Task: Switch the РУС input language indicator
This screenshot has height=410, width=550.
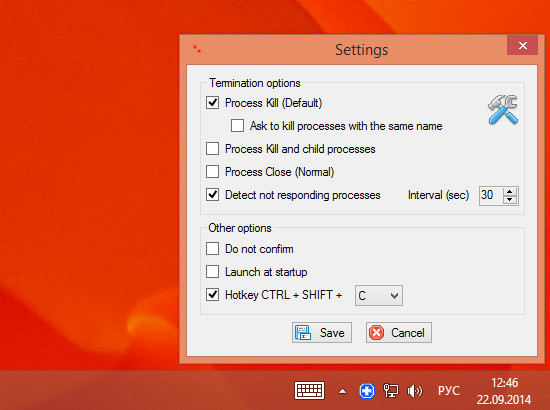Action: click(449, 391)
